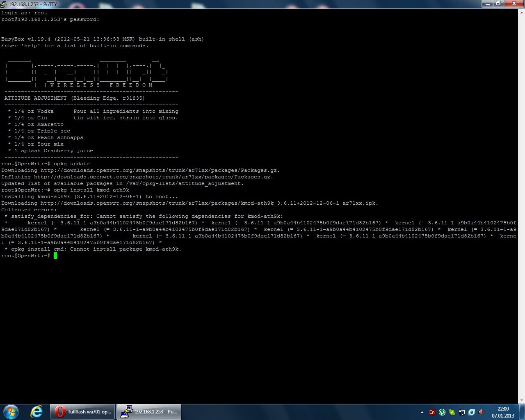The image size is (525, 420).
Task: Launch Internet Explorer from the taskbar
Action: pos(37,412)
